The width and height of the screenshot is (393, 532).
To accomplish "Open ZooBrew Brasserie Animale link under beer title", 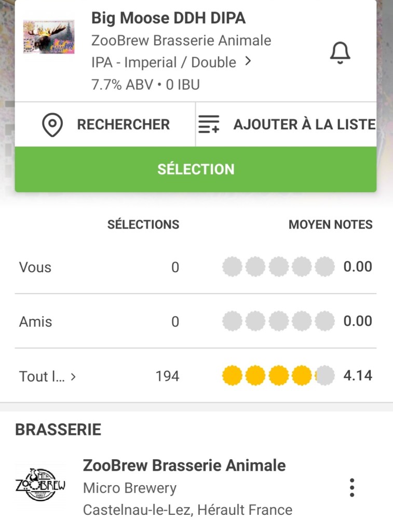I will (181, 41).
